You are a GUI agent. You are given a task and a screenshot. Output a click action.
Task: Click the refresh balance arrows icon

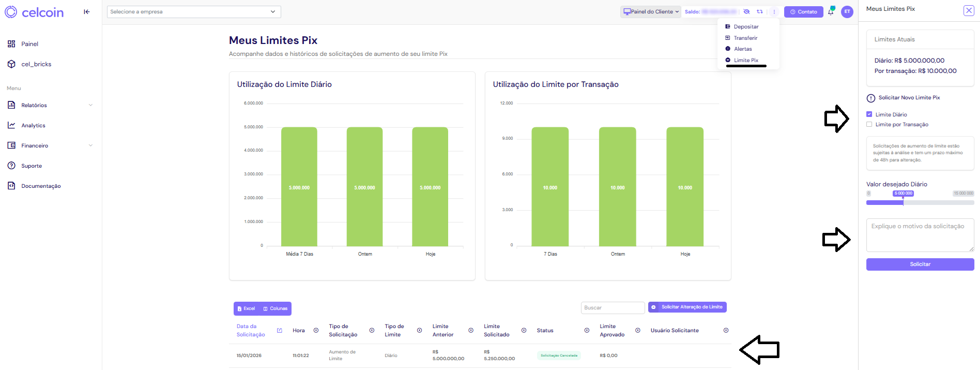pos(760,12)
